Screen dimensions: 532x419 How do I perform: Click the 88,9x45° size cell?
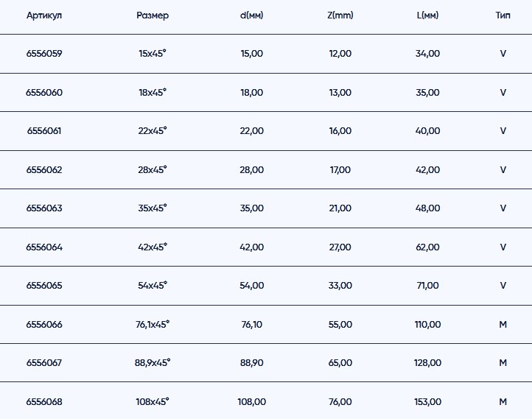pos(153,363)
